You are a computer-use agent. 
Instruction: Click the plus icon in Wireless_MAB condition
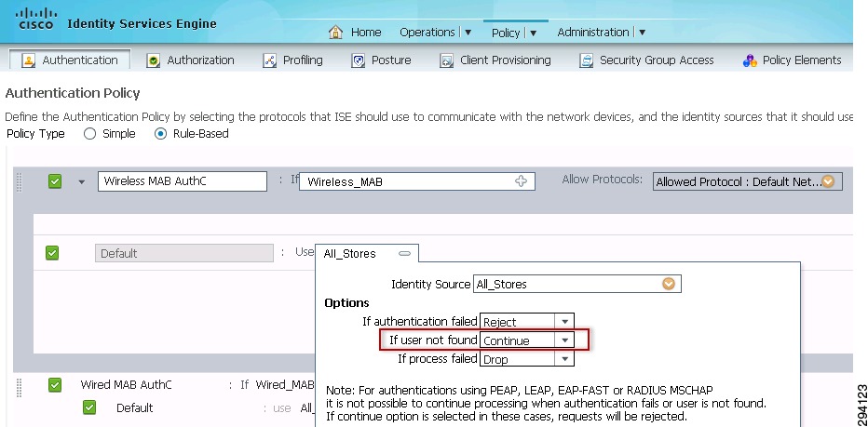521,180
